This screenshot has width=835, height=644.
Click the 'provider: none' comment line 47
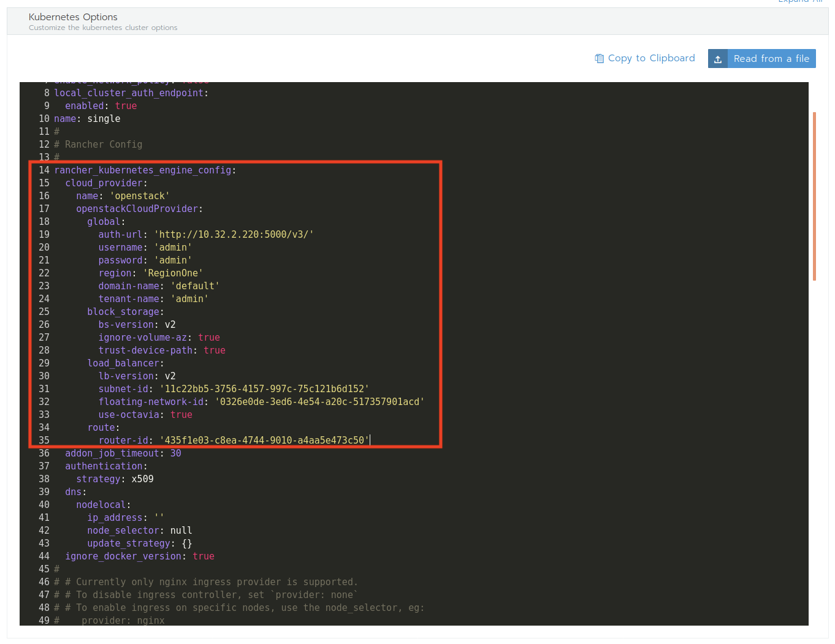coord(206,595)
